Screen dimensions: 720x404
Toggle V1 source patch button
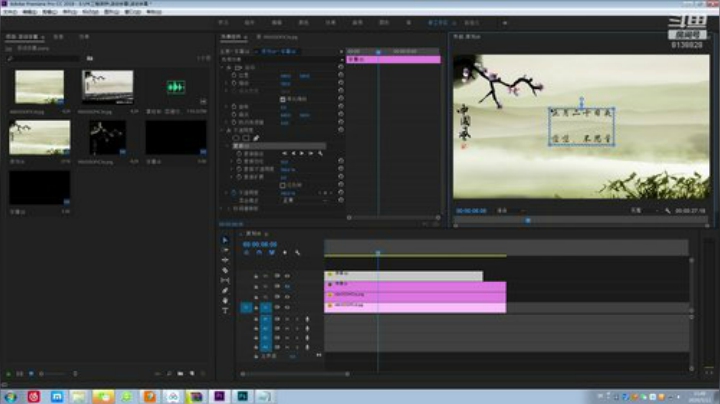(246, 307)
